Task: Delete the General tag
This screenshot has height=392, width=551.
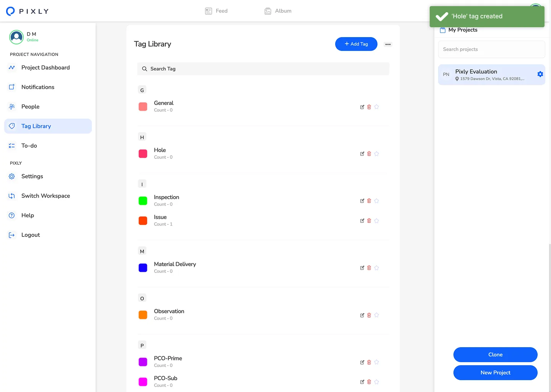Action: (x=369, y=107)
